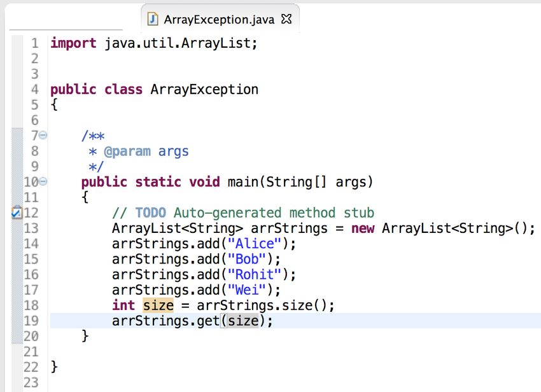Click line number 19 in the gutter
Image resolution: width=541 pixels, height=392 pixels.
click(x=31, y=321)
